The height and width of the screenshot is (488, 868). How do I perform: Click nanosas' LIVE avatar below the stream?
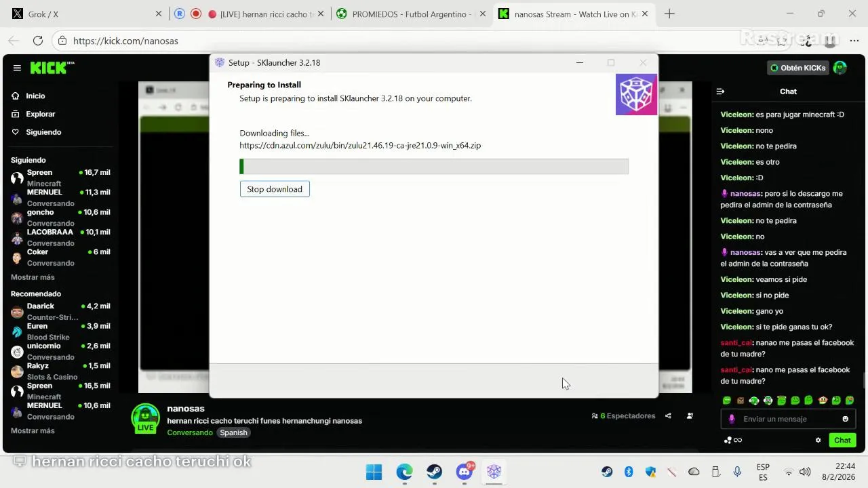click(145, 418)
